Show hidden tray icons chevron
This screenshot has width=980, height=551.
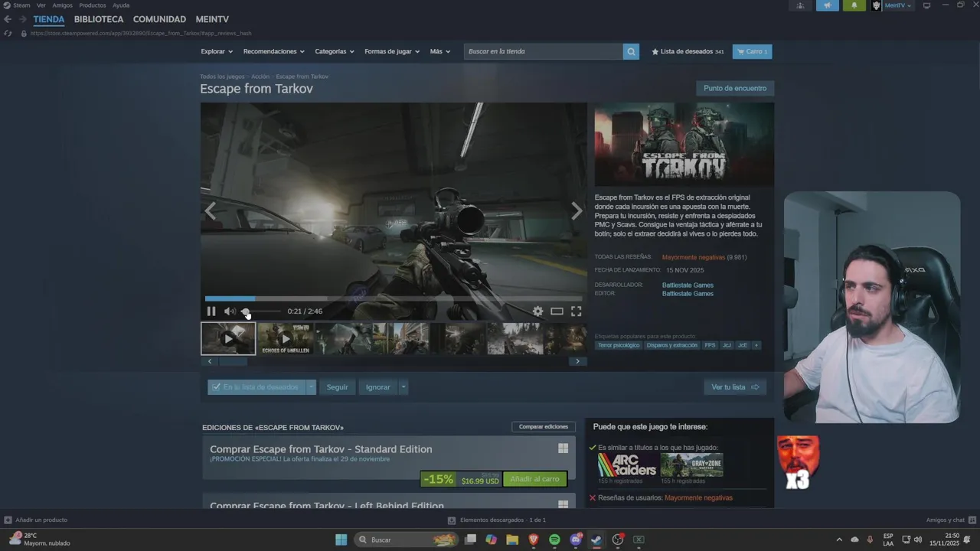tap(839, 540)
